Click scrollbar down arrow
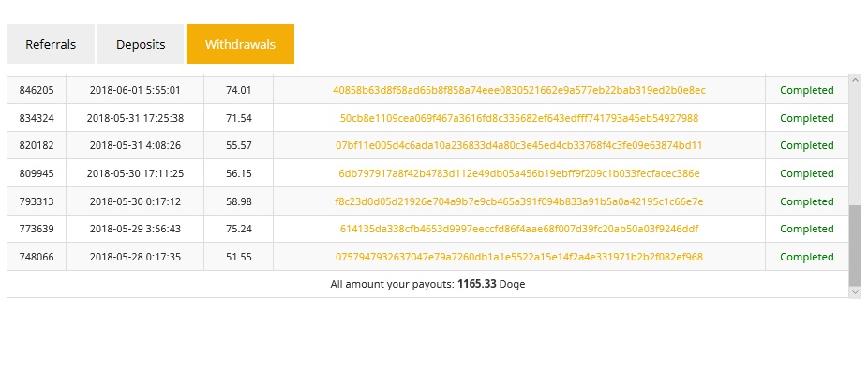The image size is (868, 387). [x=855, y=291]
